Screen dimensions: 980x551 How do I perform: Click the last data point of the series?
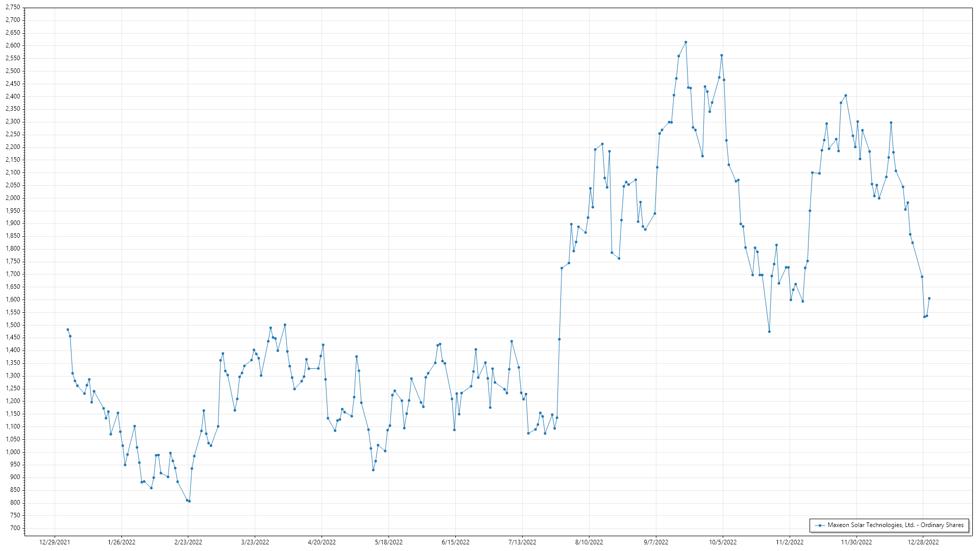pos(929,298)
